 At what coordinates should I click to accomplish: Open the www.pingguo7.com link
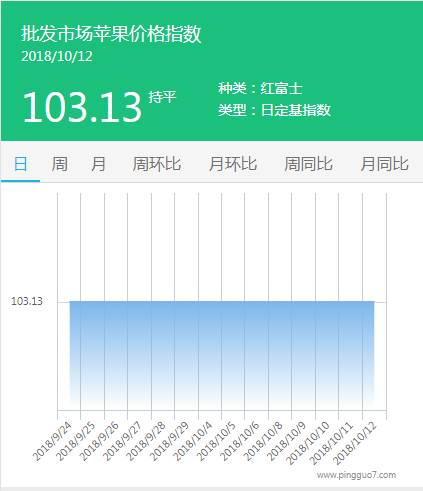(x=356, y=475)
